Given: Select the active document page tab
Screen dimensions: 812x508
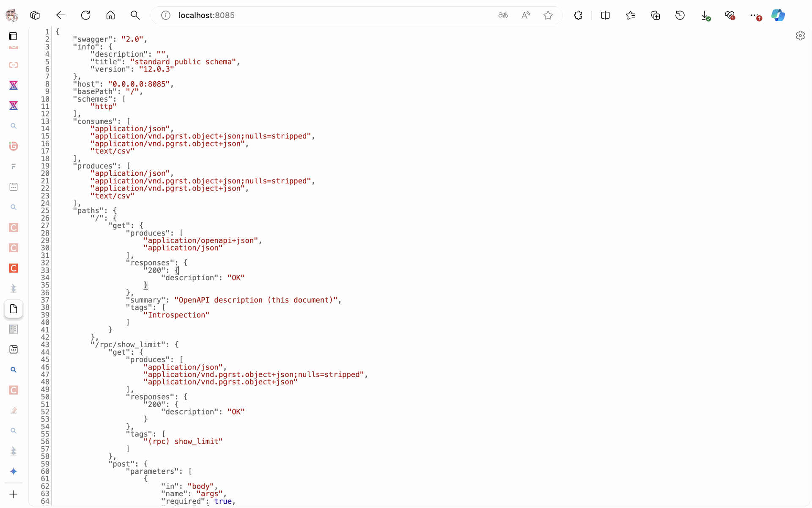Looking at the screenshot, I should click(14, 309).
